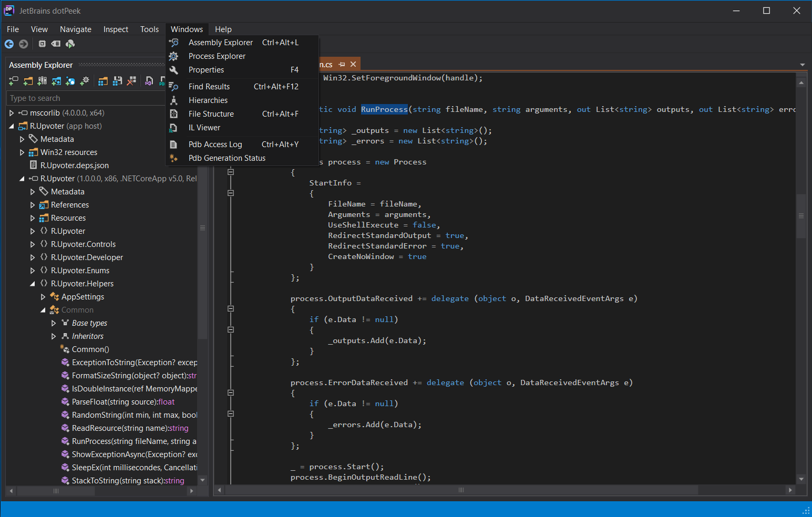
Task: Click the Open from GAC icon
Action: 42,81
